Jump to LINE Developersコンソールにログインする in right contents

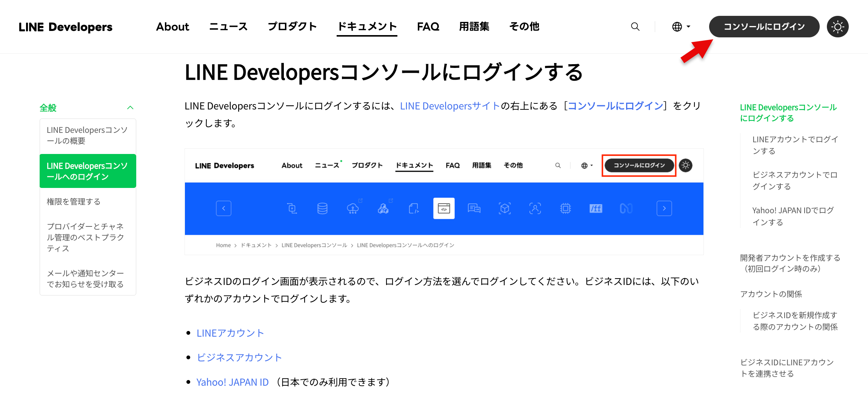(788, 113)
